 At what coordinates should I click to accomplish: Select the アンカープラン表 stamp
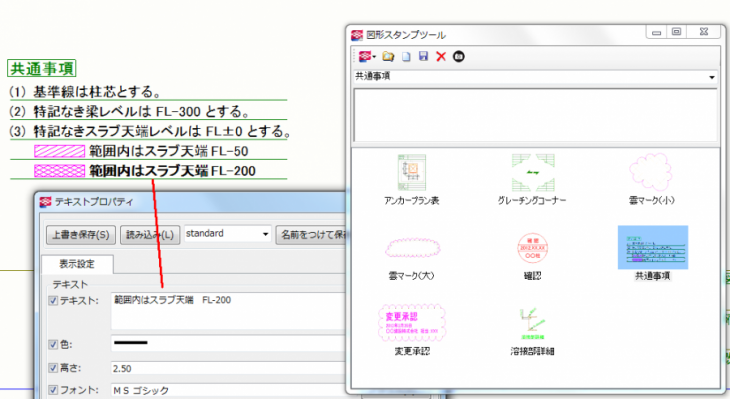point(412,180)
